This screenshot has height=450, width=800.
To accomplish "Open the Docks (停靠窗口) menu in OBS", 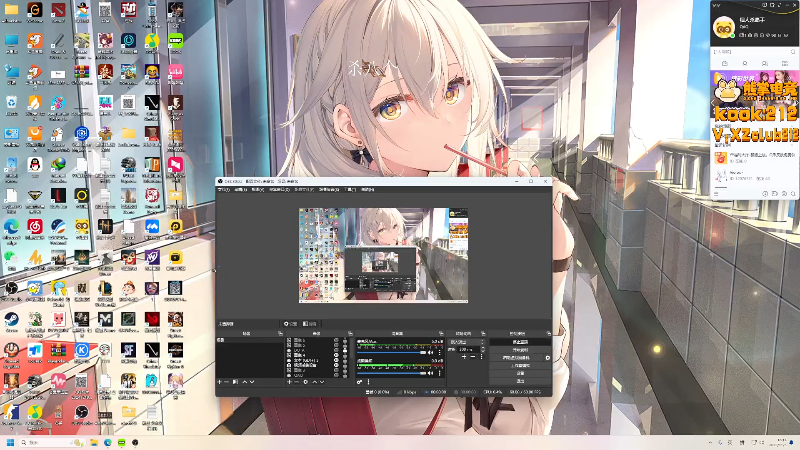I will click(280, 190).
